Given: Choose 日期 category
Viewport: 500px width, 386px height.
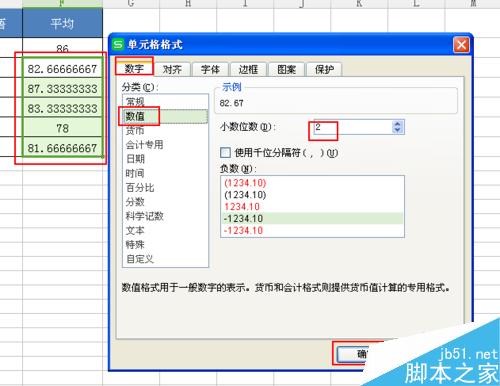Looking at the screenshot, I should point(165,159).
